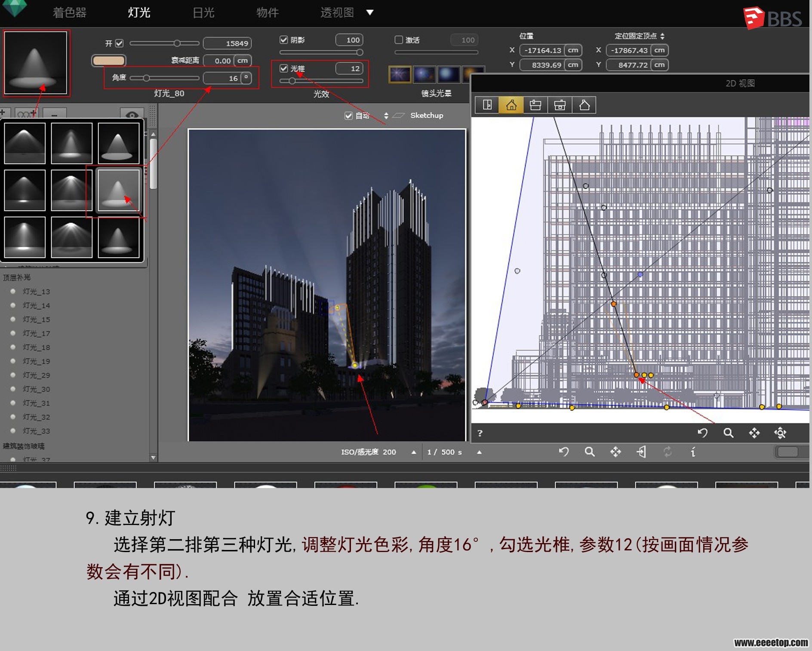Click the 顶层补光 group header
812x651 pixels.
[17, 277]
